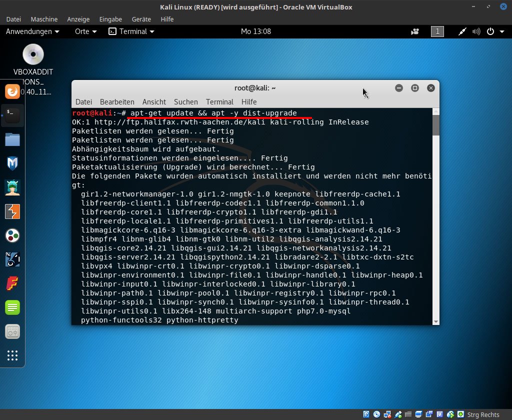
Task: Launch Maltego from the dock
Action: [12, 235]
